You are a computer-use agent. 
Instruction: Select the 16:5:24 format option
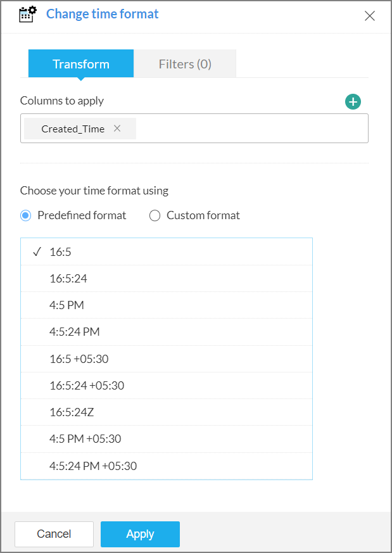click(x=68, y=279)
